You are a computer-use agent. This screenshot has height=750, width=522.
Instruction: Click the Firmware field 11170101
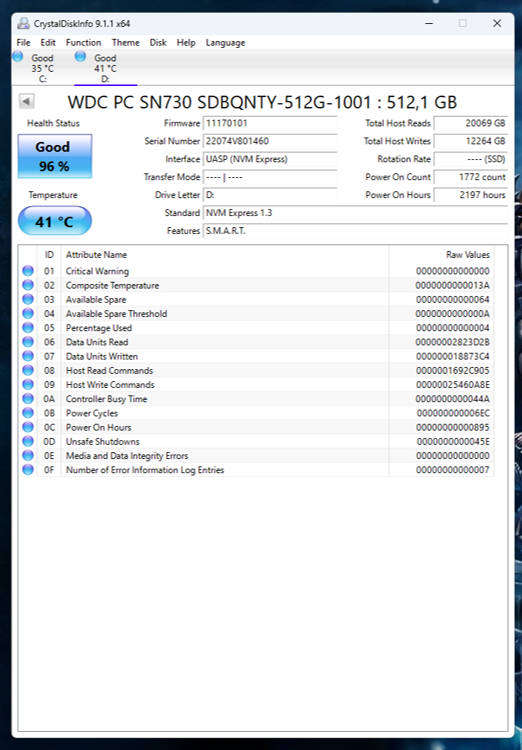coord(270,123)
